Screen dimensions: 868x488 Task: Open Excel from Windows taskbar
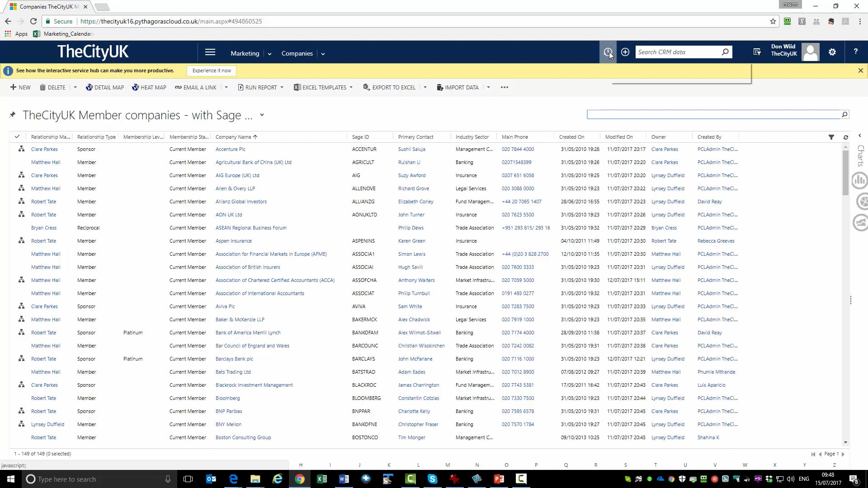point(322,479)
